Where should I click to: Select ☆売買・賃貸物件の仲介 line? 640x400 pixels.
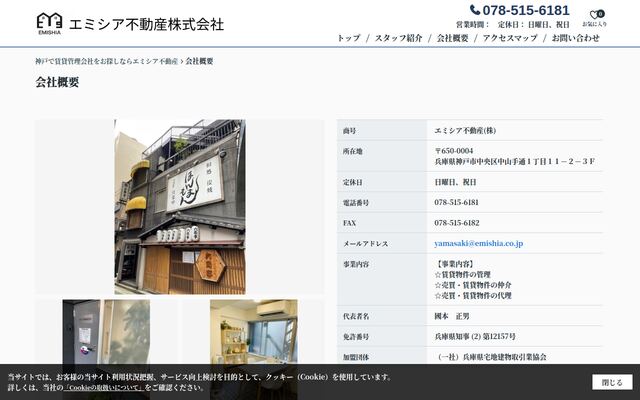pos(473,285)
